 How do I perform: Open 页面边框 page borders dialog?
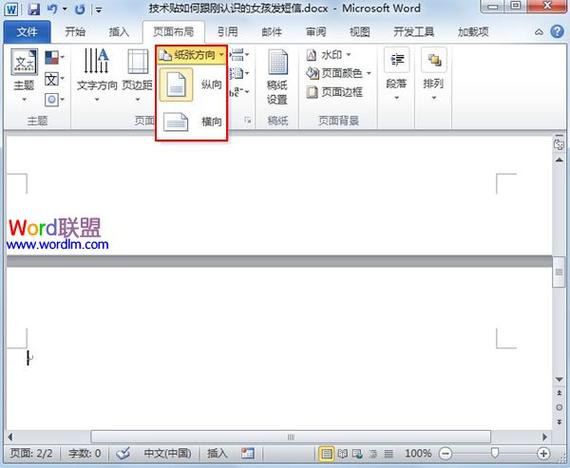334,92
